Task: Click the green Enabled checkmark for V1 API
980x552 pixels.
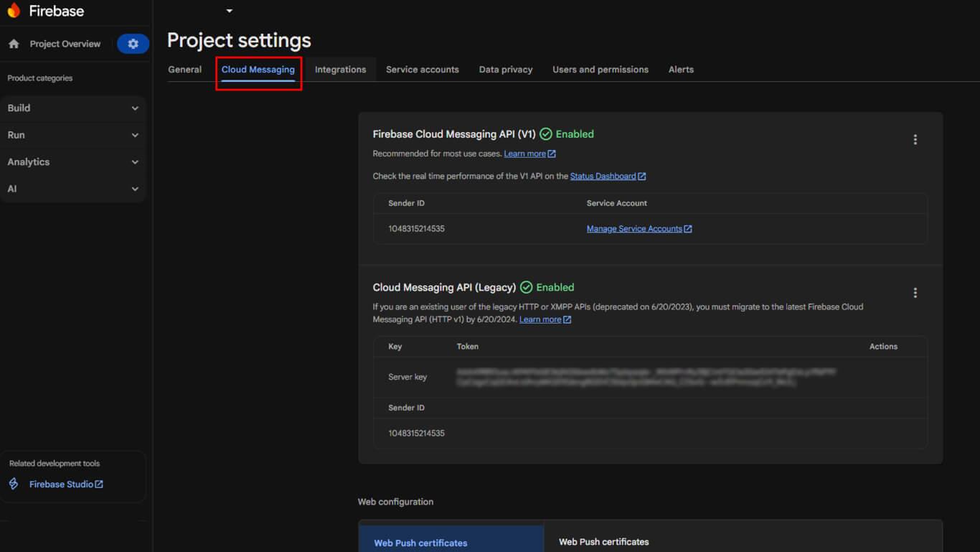Action: pyautogui.click(x=546, y=134)
